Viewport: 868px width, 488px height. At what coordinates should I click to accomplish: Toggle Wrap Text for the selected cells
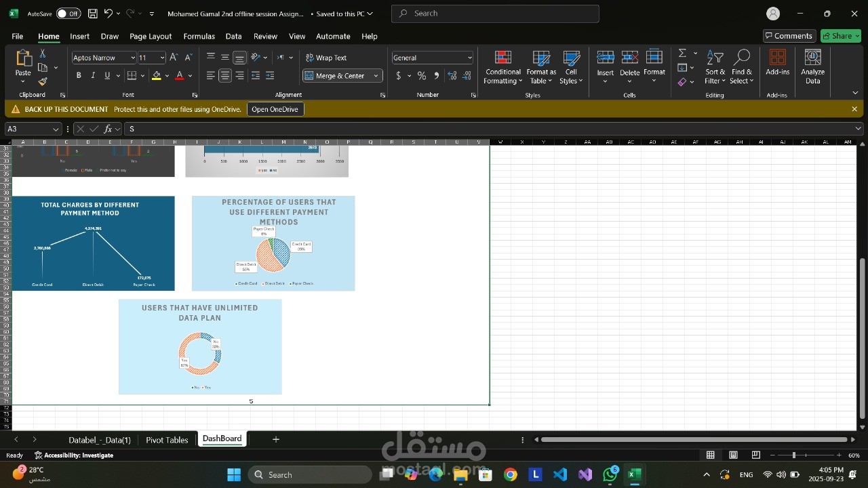coord(325,58)
